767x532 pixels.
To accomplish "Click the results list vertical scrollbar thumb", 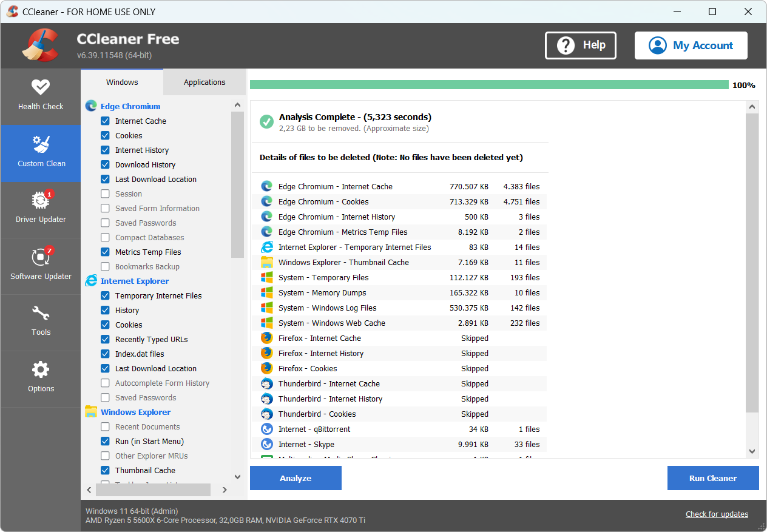I will point(752,263).
